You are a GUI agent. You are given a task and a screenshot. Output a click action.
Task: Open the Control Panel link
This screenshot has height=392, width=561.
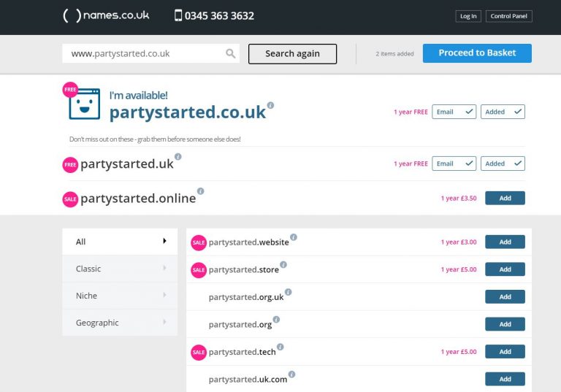(510, 16)
